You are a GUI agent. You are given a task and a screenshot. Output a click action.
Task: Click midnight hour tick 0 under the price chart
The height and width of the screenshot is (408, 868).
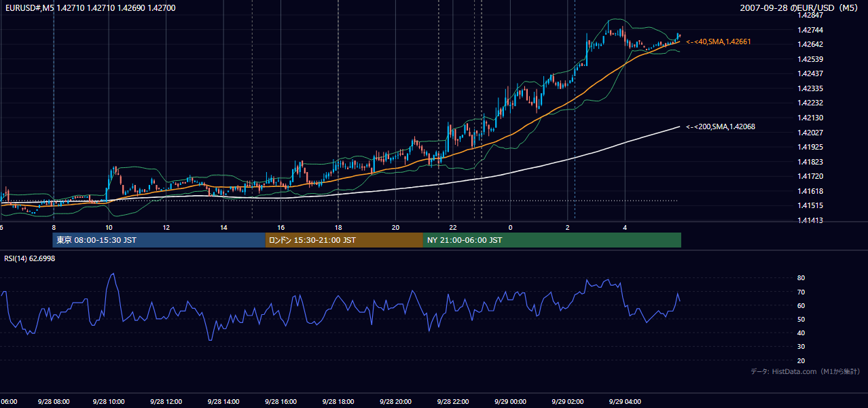(x=510, y=227)
